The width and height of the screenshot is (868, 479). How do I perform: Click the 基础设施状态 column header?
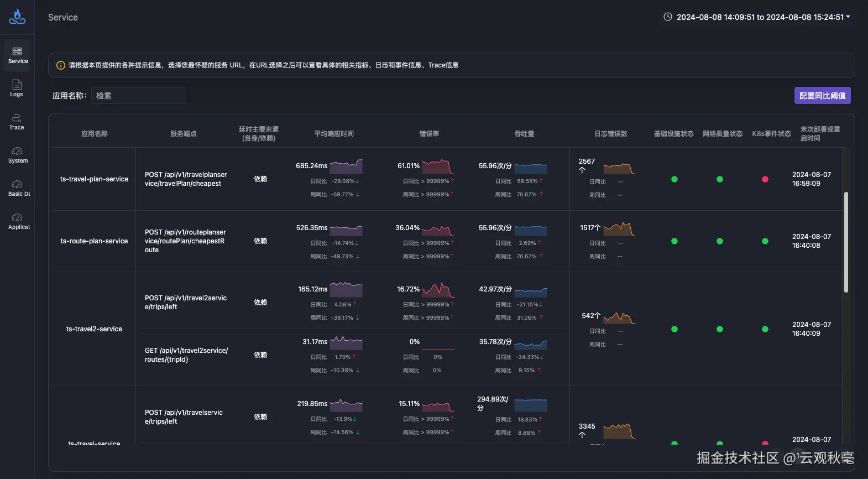[674, 134]
